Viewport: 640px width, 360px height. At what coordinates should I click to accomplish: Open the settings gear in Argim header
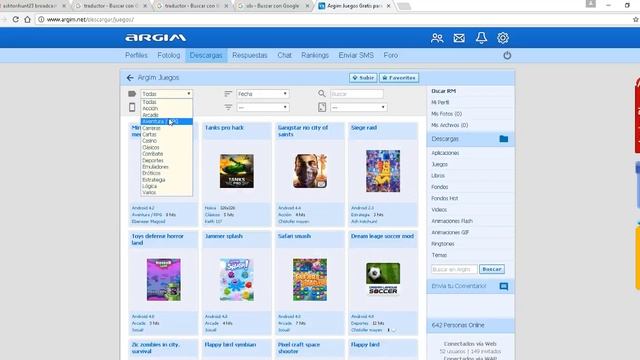click(503, 38)
